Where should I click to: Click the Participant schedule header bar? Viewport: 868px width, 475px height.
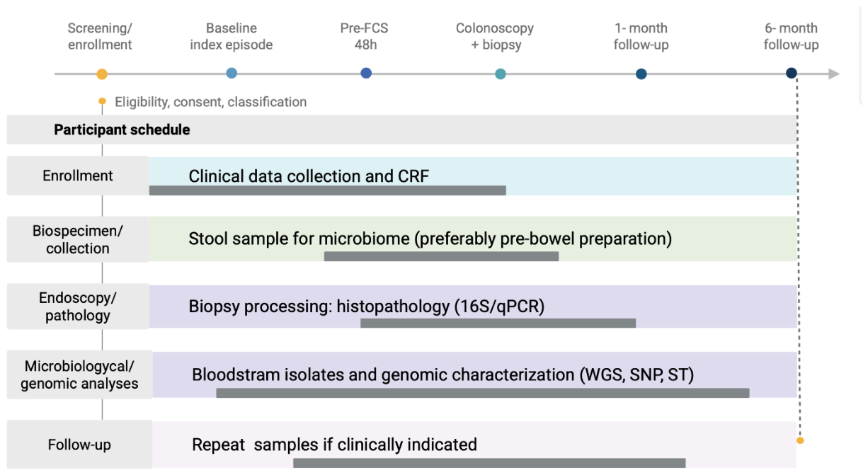tap(401, 130)
